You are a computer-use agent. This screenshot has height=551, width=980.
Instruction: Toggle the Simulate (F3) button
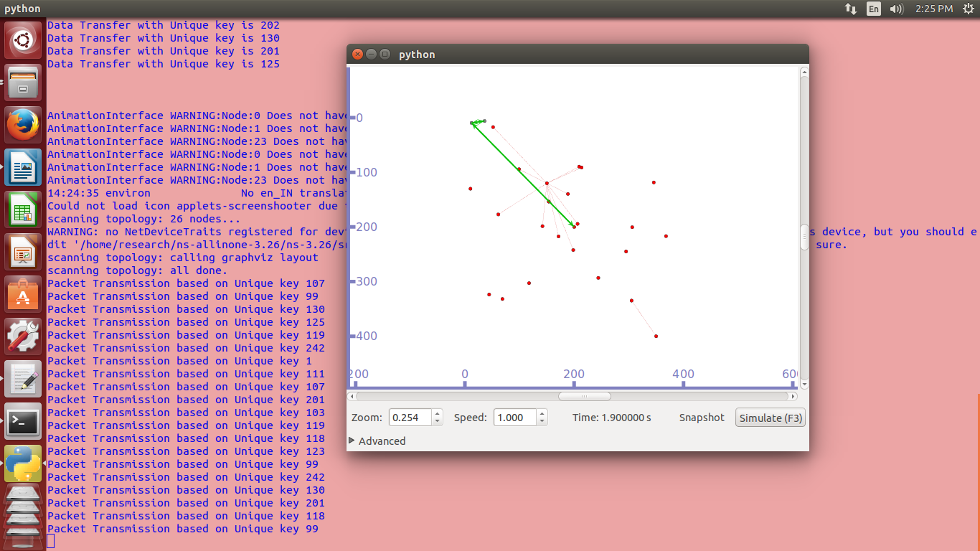coord(771,418)
